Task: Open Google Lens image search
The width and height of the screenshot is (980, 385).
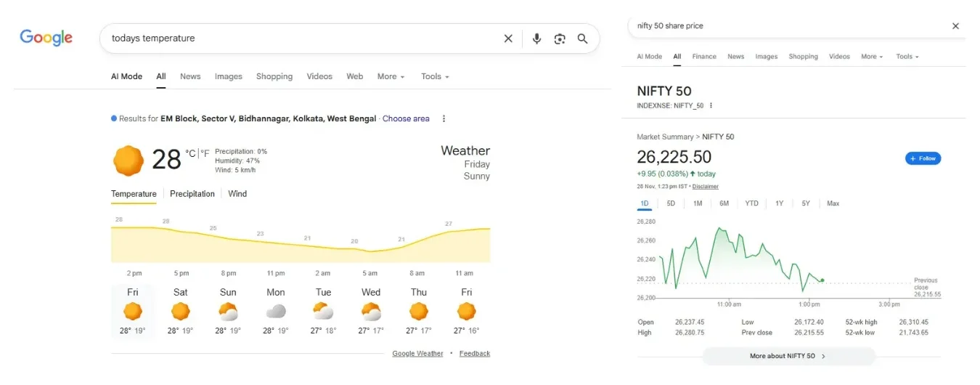Action: click(x=560, y=38)
